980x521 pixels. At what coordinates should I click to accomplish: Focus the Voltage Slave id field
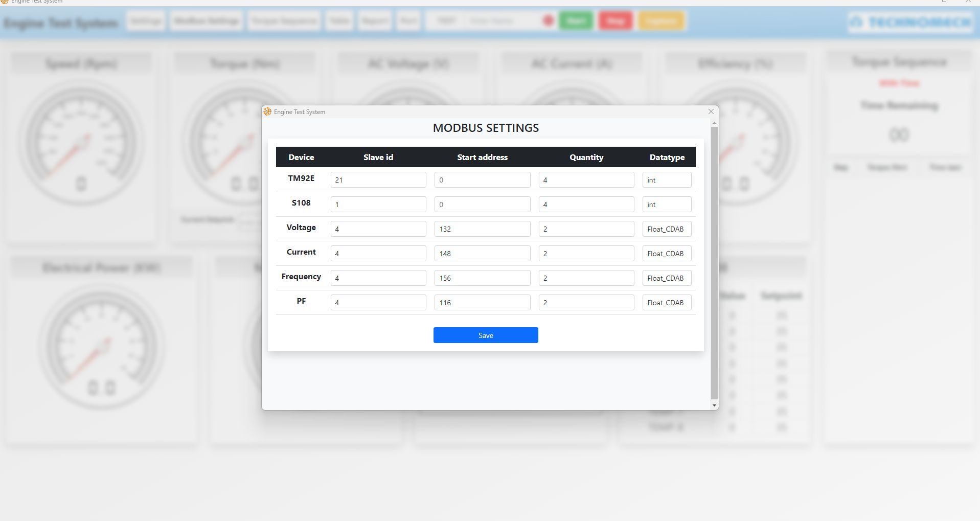(378, 229)
